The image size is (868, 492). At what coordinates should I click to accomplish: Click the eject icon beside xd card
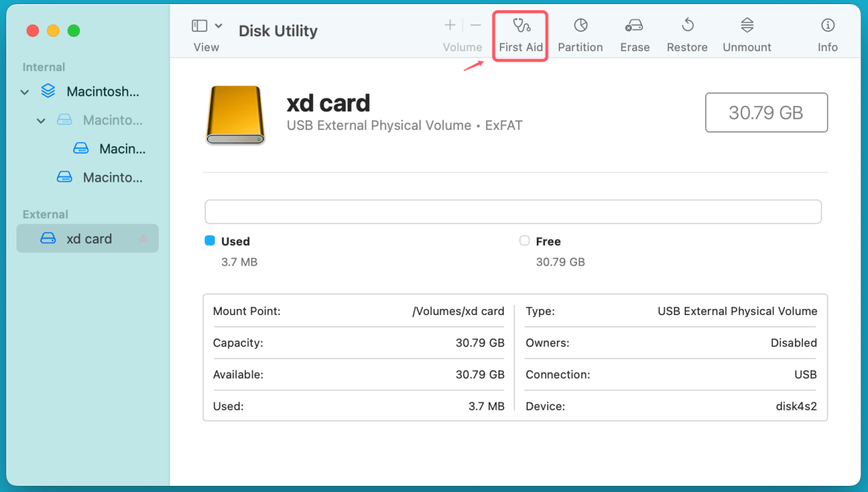coord(144,239)
